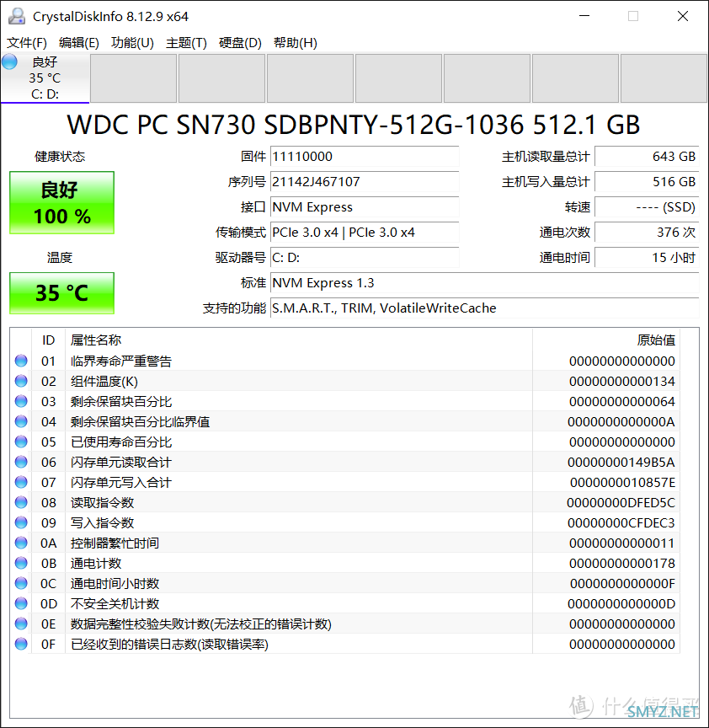Click status orb for attribute 05 已使用寿命百分比
Screen dimensions: 709x728
pyautogui.click(x=21, y=442)
